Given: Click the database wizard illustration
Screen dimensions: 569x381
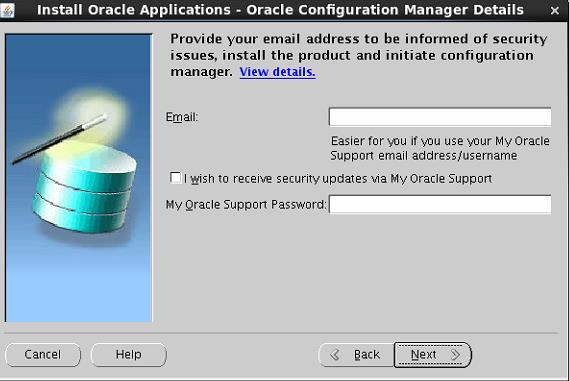Looking at the screenshot, I should pos(79,178).
